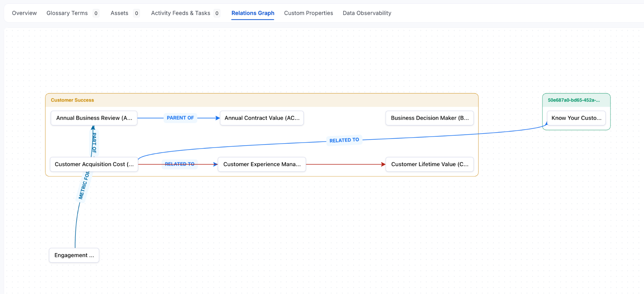Image resolution: width=644 pixels, height=294 pixels.
Task: Select the Engagement node
Action: coord(74,255)
